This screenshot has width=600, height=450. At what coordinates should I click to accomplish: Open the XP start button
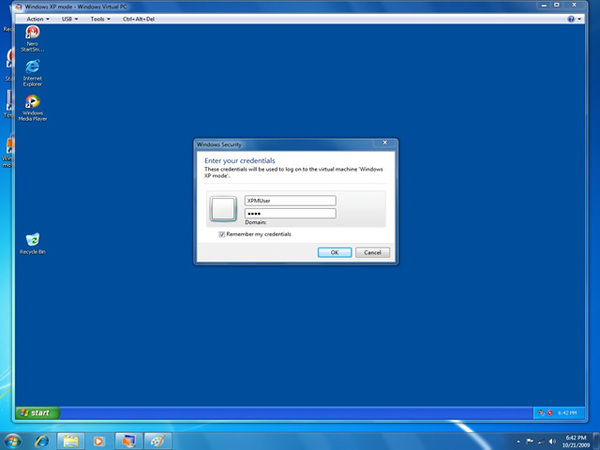[x=38, y=412]
